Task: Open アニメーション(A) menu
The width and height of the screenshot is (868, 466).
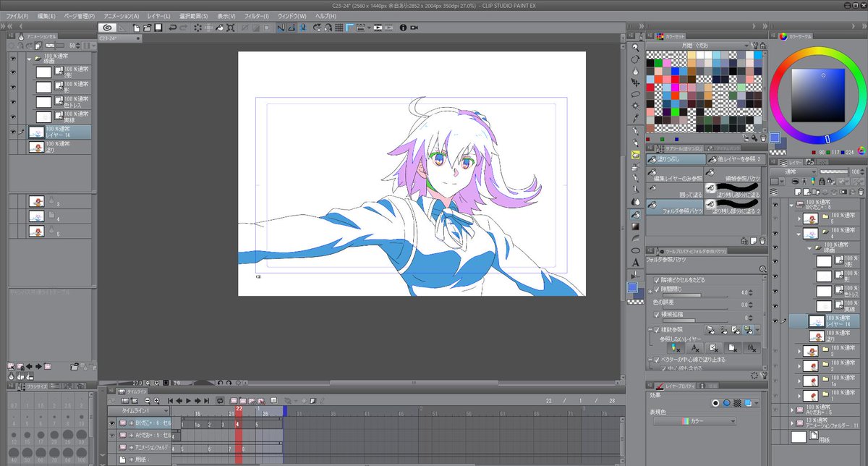Action: [x=122, y=15]
